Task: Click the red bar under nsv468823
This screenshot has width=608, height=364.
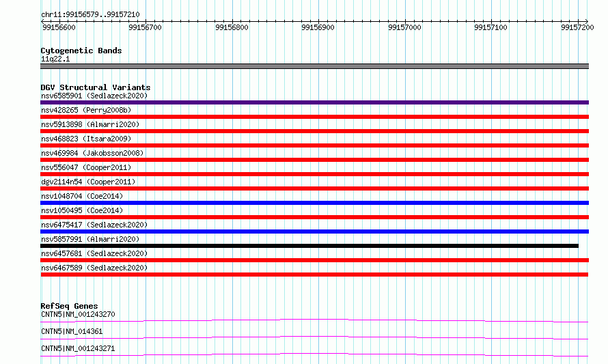Action: 314,145
